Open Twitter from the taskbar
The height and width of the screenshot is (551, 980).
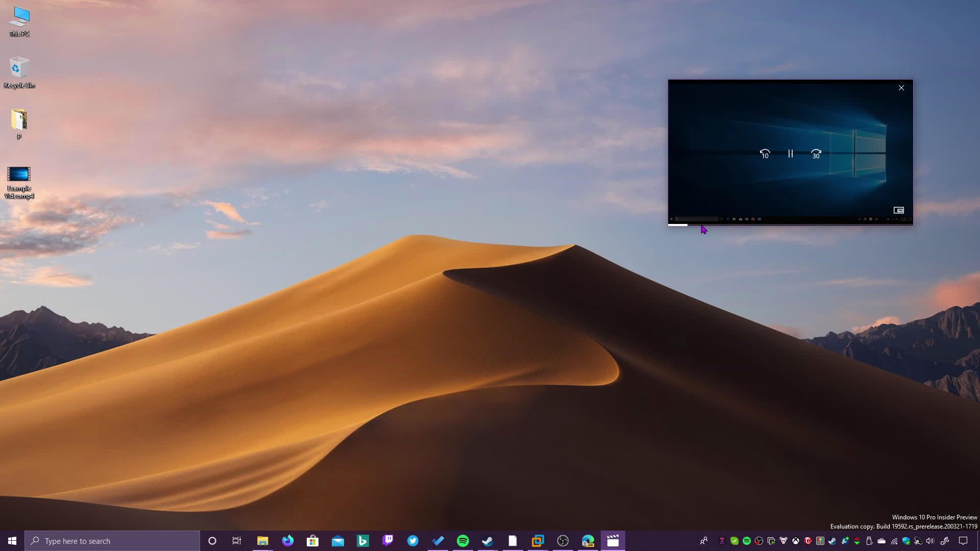click(x=412, y=540)
